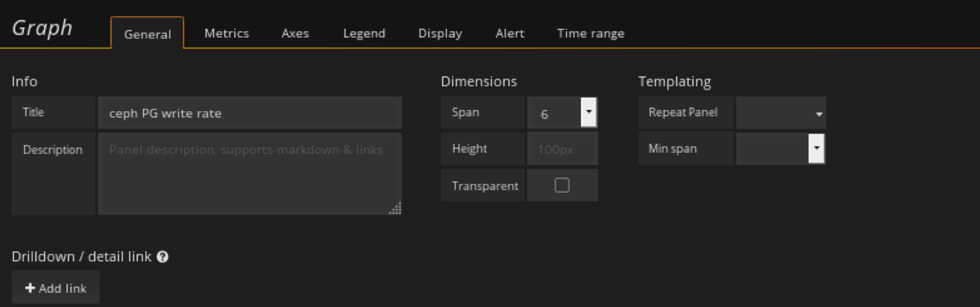Focus the Description text area
980x307 pixels.
(x=249, y=173)
